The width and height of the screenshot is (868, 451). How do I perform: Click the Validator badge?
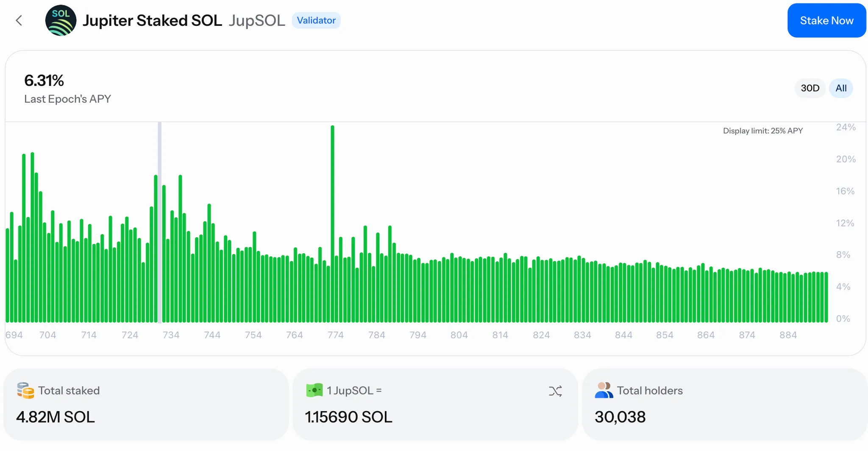(x=316, y=20)
